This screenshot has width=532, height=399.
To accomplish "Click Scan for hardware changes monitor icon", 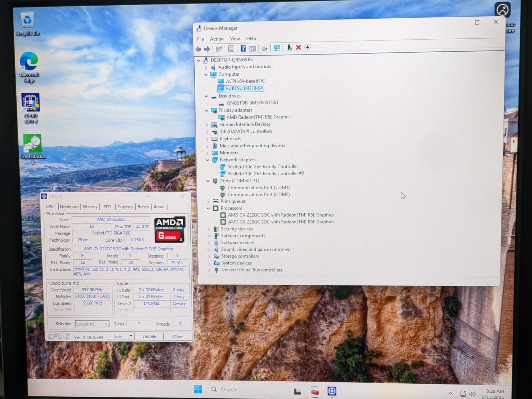I will [x=277, y=48].
